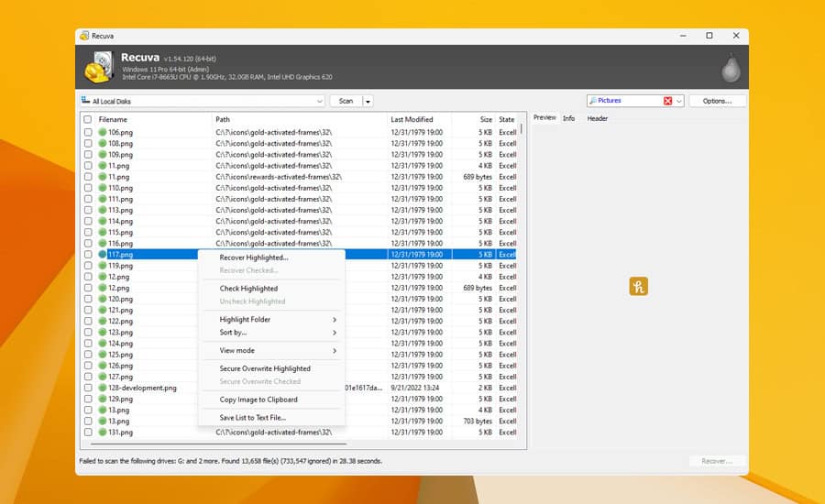This screenshot has height=504, width=825.
Task: Click the Recuva hard-hat drive logo
Action: 99,67
